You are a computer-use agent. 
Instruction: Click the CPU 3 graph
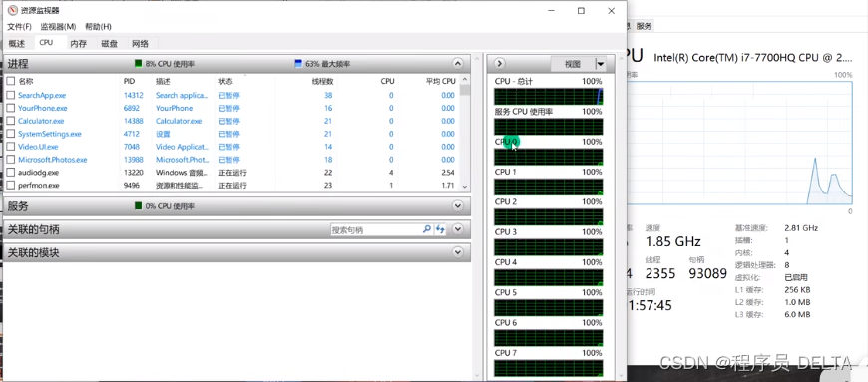[x=548, y=247]
